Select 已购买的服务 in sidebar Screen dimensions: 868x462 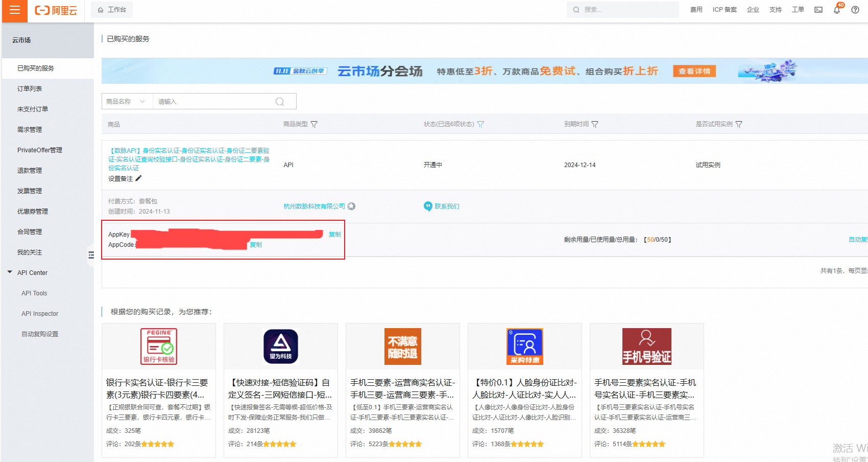coord(48,68)
